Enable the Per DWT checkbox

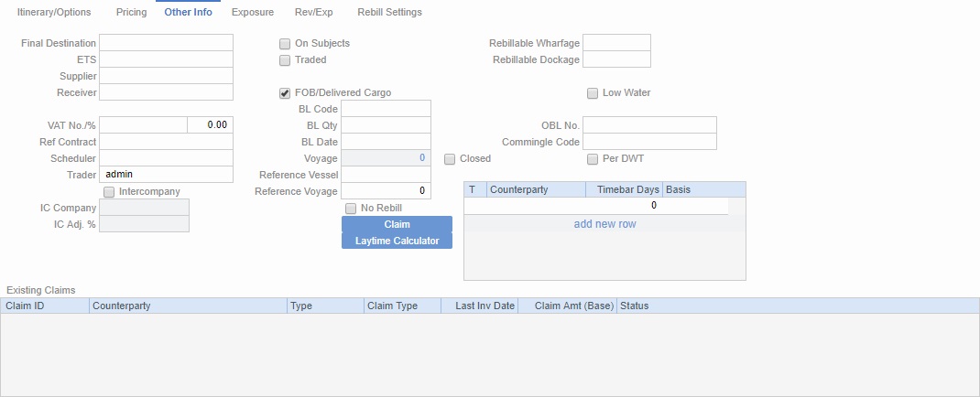point(593,159)
